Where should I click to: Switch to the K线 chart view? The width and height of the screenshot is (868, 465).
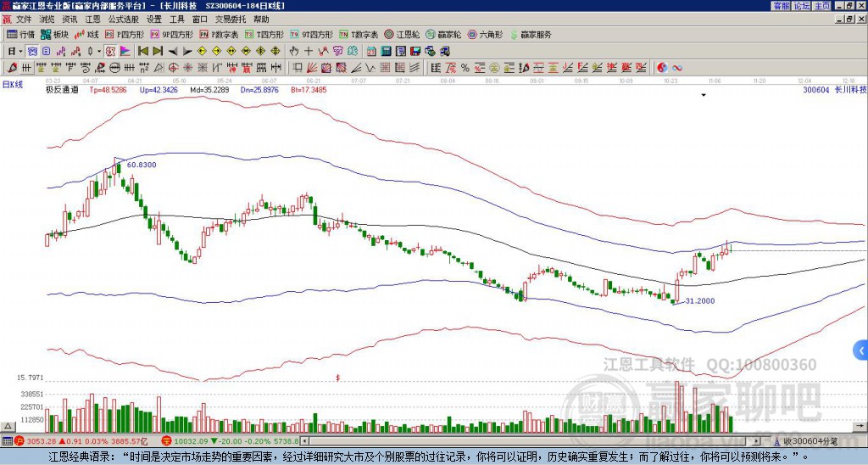pos(87,34)
